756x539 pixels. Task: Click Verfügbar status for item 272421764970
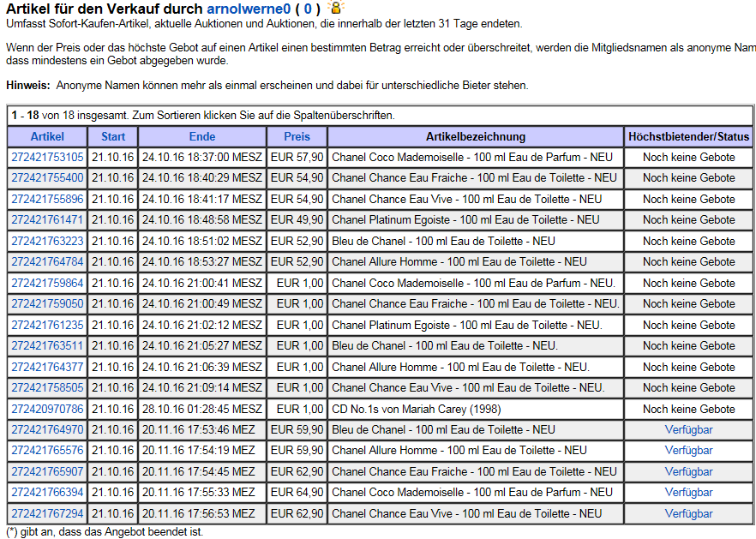click(688, 429)
